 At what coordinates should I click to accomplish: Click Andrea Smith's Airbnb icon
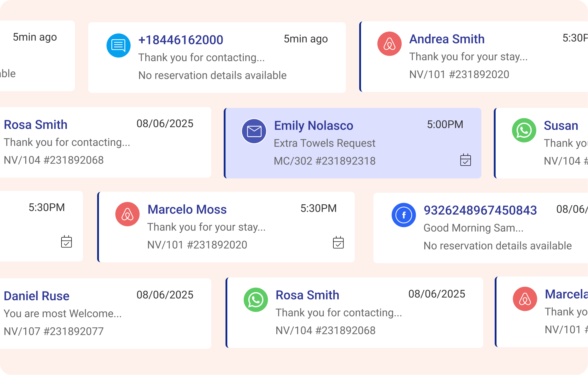click(389, 44)
